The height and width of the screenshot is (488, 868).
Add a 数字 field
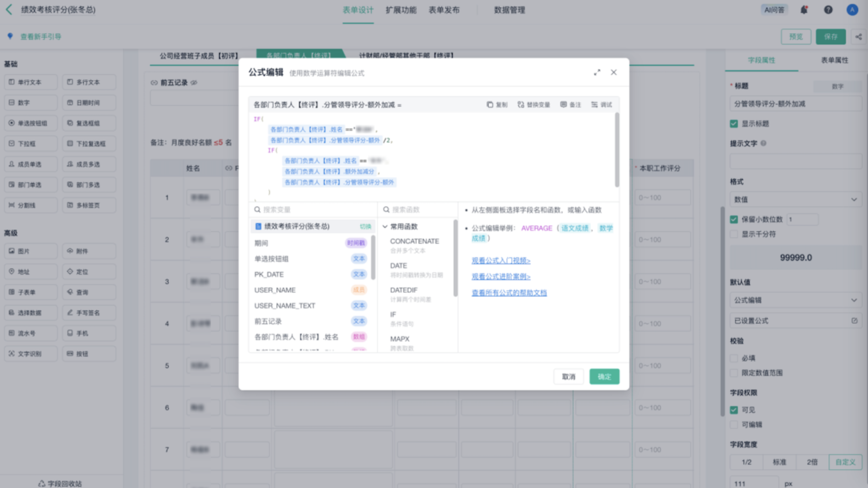(31, 103)
